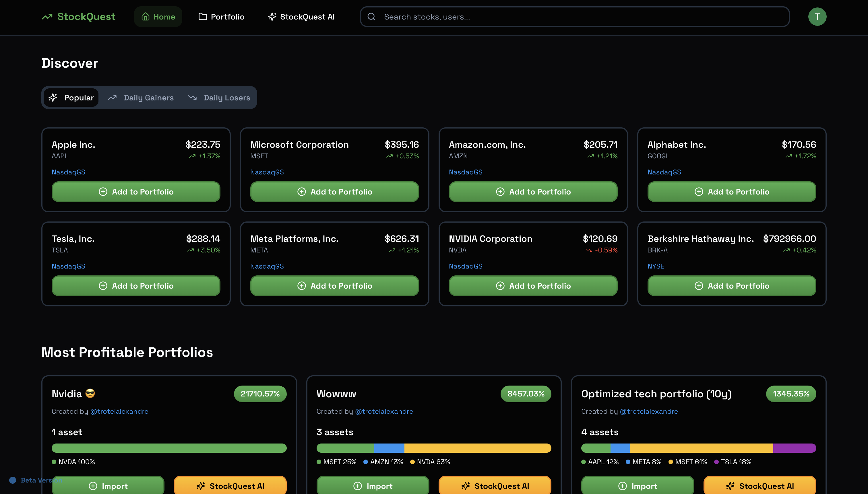Click the AAPL 12% legend entry
The height and width of the screenshot is (494, 868).
point(600,462)
